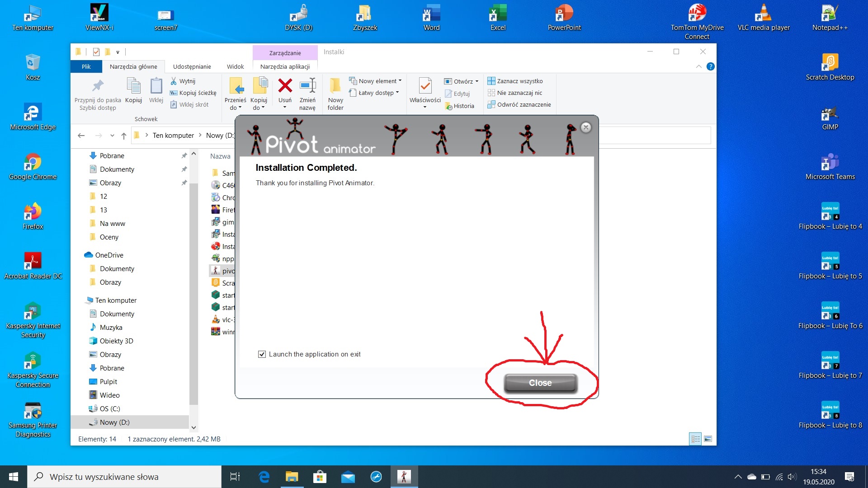Open Microsoft Store from taskbar
The image size is (868, 488).
(x=320, y=477)
